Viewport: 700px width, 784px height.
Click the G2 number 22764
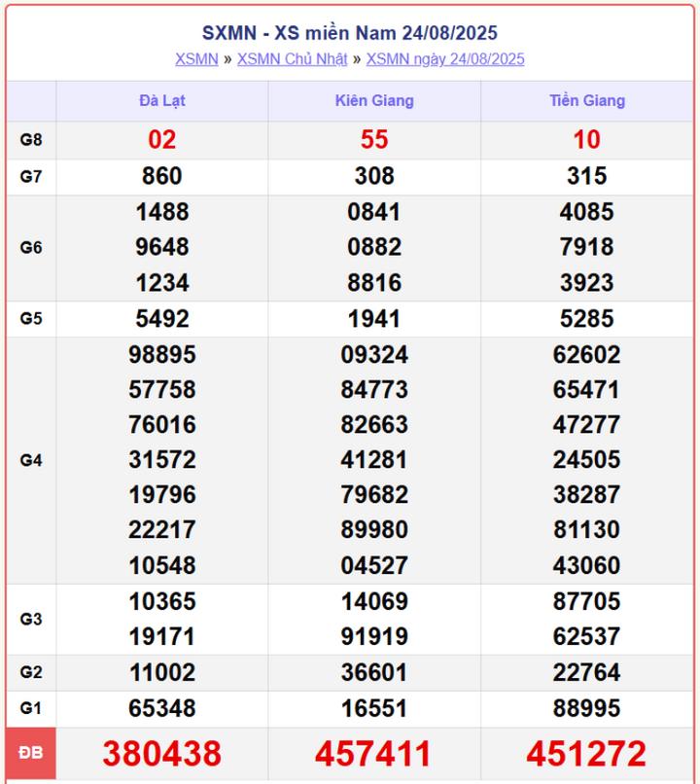[x=586, y=673]
